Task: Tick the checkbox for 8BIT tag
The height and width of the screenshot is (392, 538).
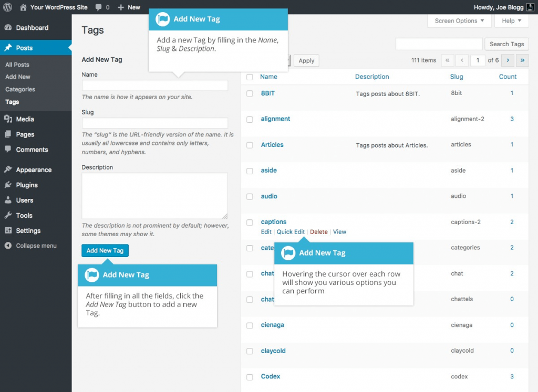Action: coord(250,93)
